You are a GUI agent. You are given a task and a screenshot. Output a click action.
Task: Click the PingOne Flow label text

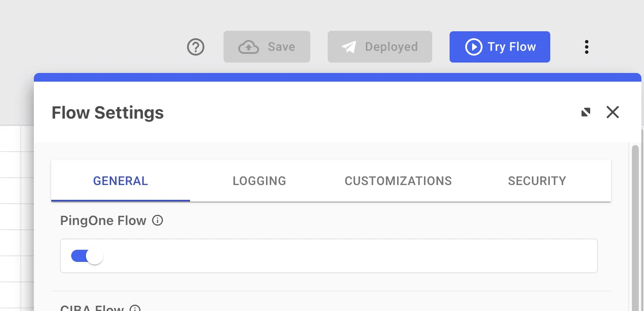click(103, 221)
